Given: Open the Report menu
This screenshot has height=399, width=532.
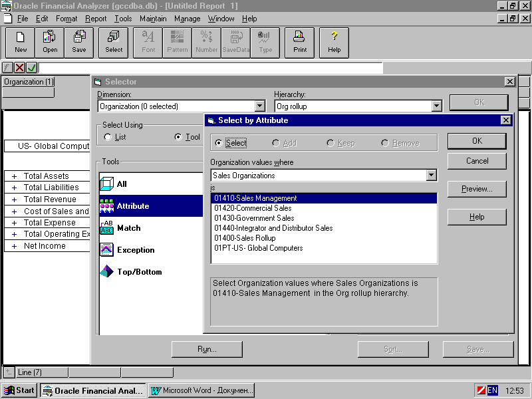Looking at the screenshot, I should [96, 19].
